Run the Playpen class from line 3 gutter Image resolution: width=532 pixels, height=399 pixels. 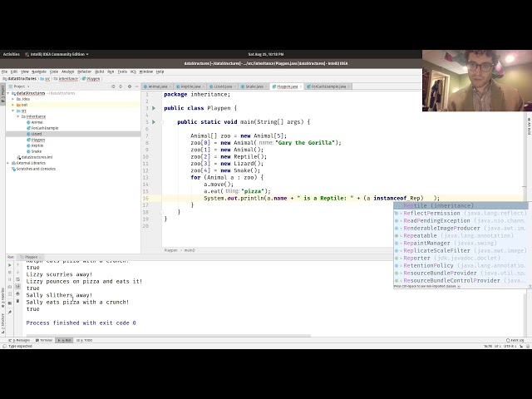pos(154,108)
